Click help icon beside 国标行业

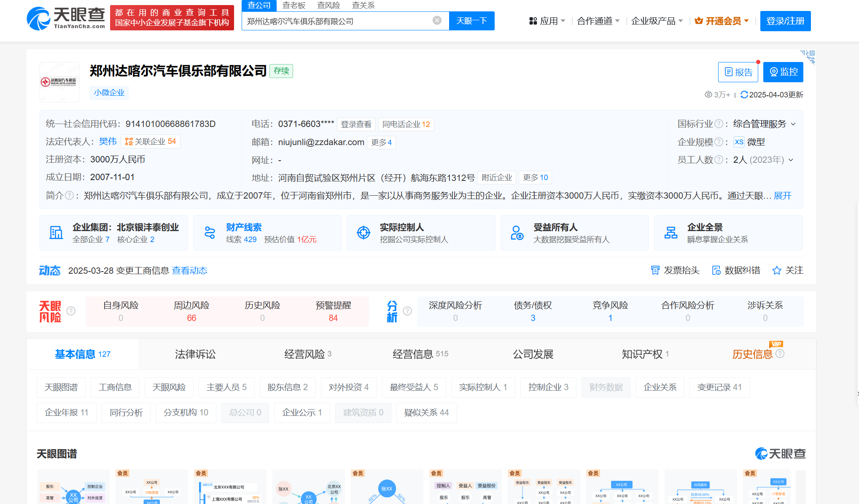click(x=719, y=124)
